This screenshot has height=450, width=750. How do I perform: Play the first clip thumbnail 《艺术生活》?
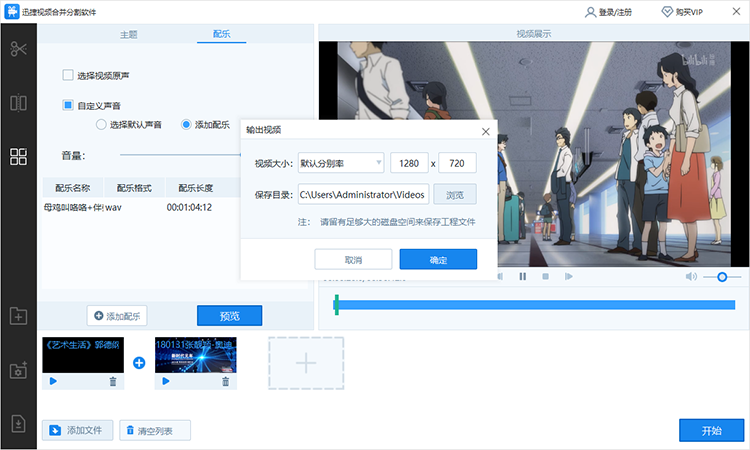53,381
